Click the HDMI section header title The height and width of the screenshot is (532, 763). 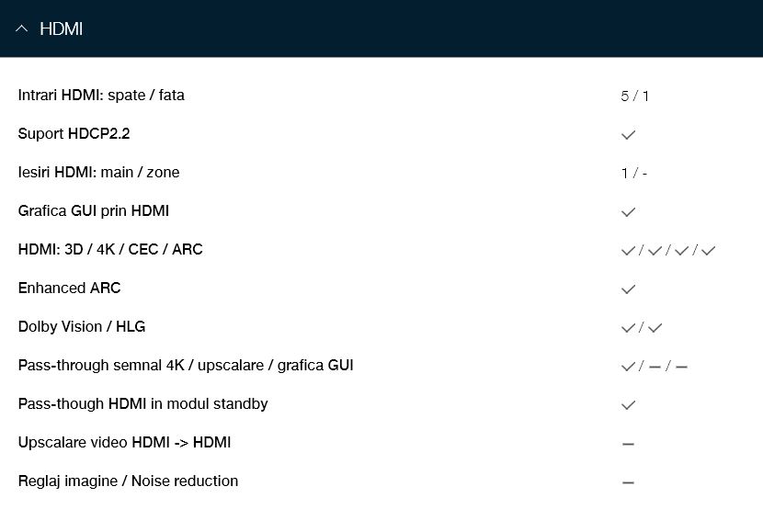[62, 29]
